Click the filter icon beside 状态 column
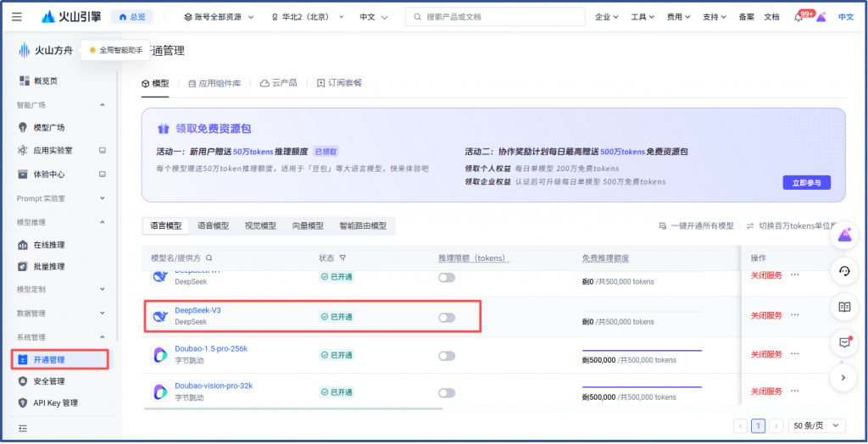This screenshot has height=444, width=868. tap(342, 258)
